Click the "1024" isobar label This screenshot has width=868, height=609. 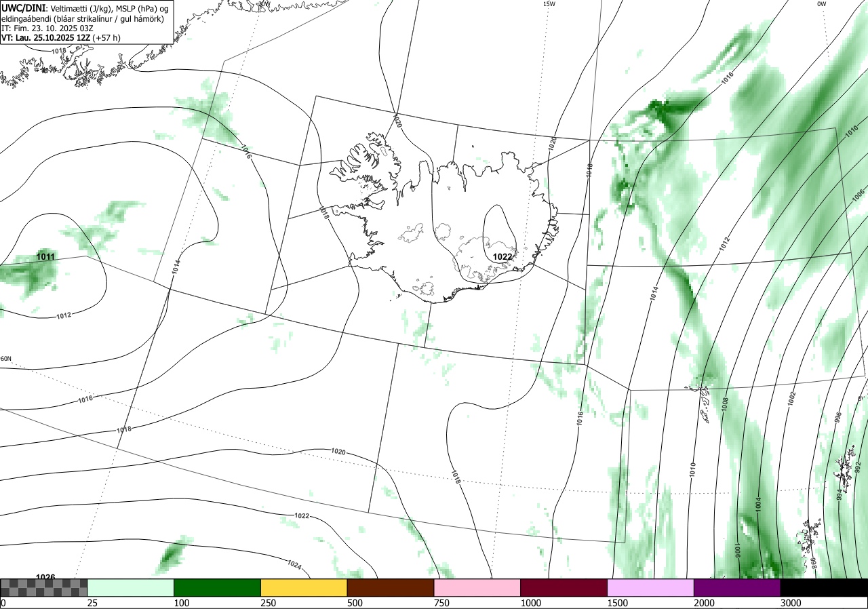tap(294, 564)
